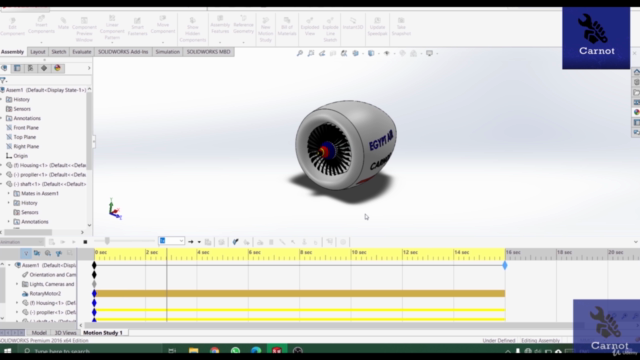The image size is (640, 360).
Task: Switch to the Layout tab
Action: pyautogui.click(x=38, y=52)
